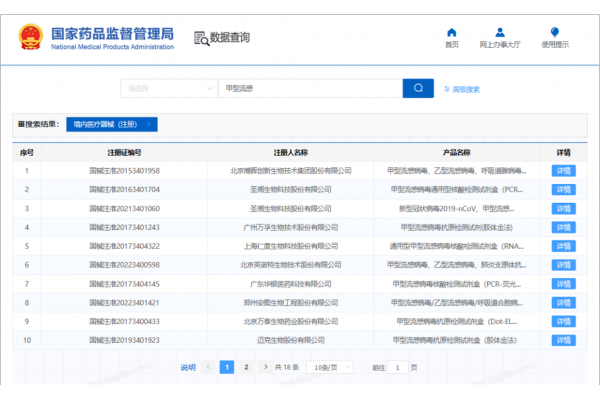Select the 境内医疗器械（注册） results tab
The image size is (600, 400).
click(x=106, y=125)
